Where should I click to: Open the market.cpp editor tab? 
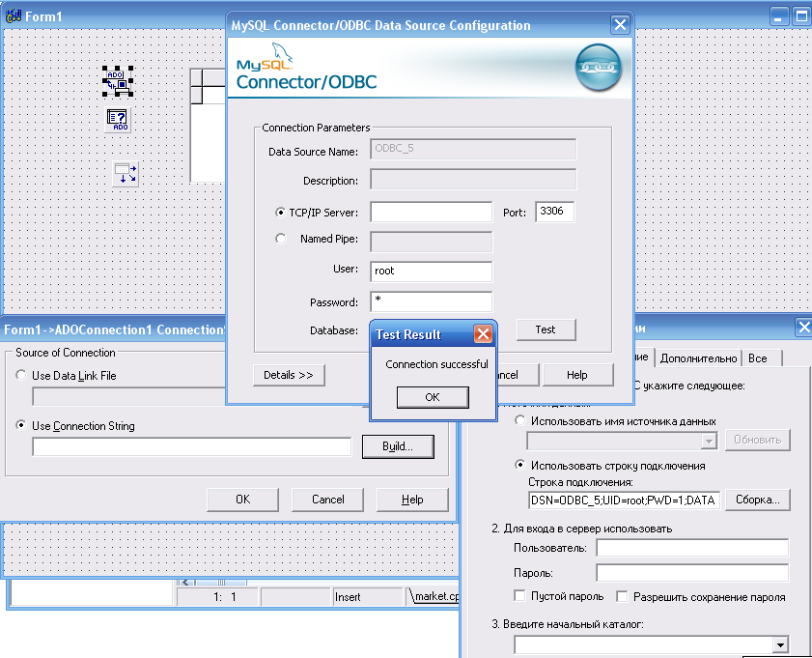(434, 596)
